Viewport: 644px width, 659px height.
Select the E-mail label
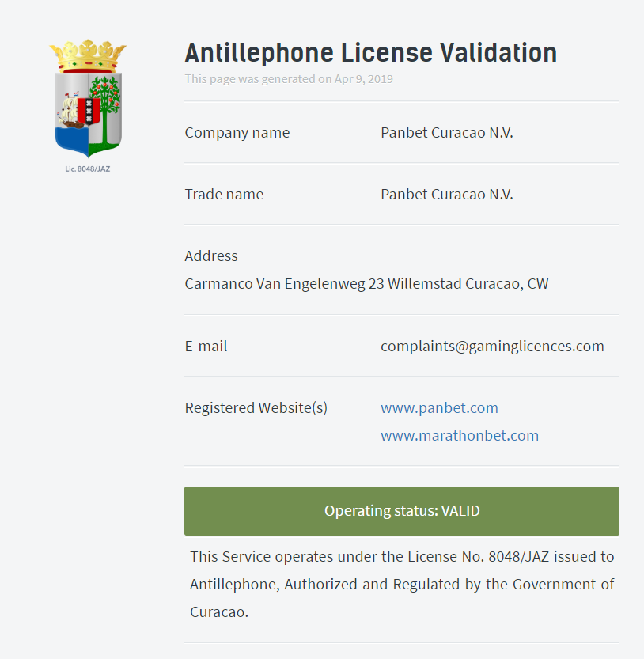point(206,347)
